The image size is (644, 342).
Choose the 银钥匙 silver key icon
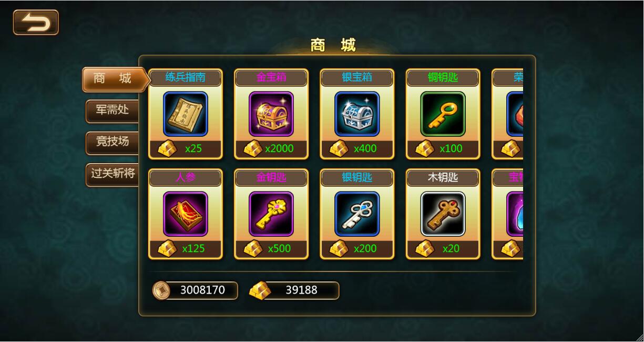pyautogui.click(x=357, y=214)
